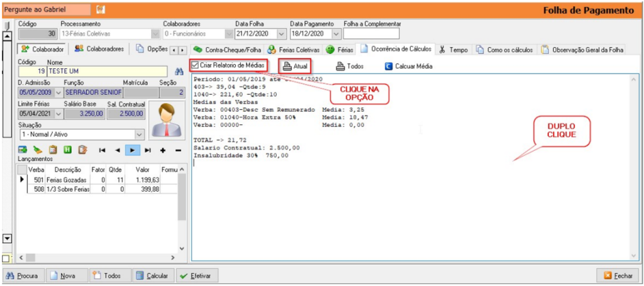
Task: Click the Pergunte ao Gabriel search box
Action: pyautogui.click(x=47, y=9)
